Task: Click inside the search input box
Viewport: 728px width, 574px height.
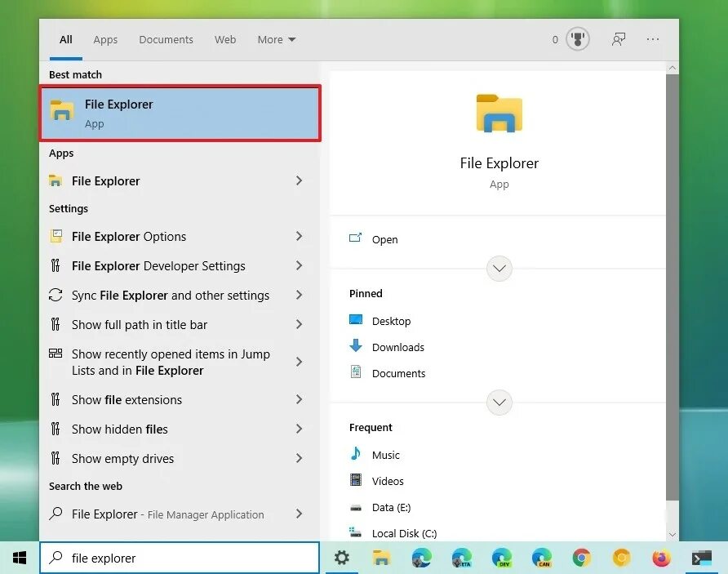Action: pos(180,558)
